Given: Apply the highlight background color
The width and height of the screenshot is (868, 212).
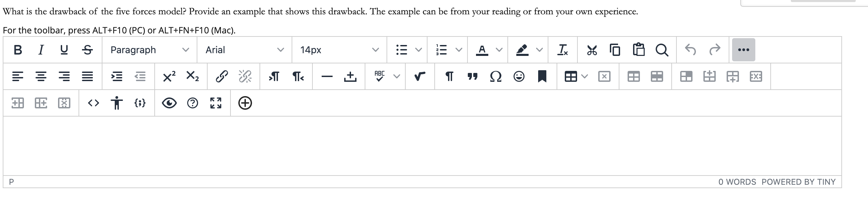Looking at the screenshot, I should [x=522, y=50].
